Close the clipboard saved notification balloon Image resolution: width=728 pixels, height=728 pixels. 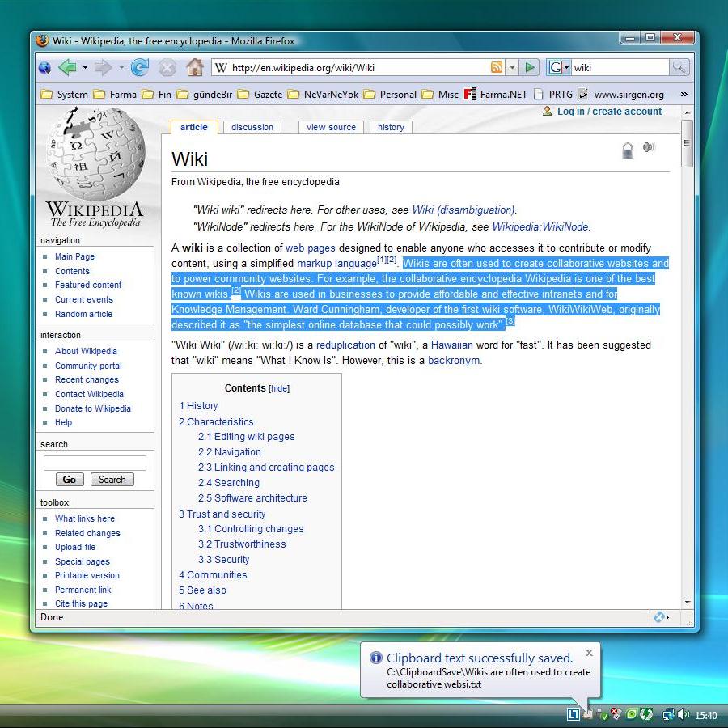pyautogui.click(x=589, y=653)
